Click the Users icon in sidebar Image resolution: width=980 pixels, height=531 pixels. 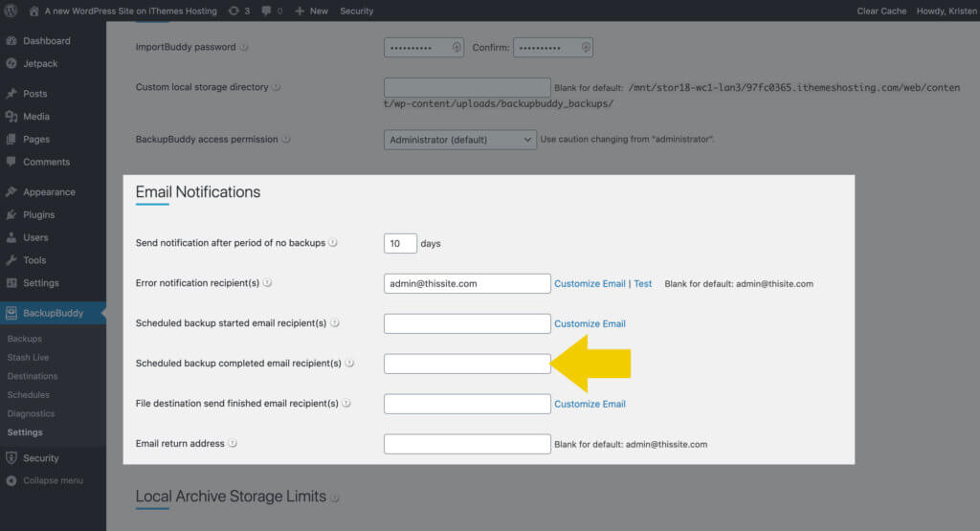[11, 237]
